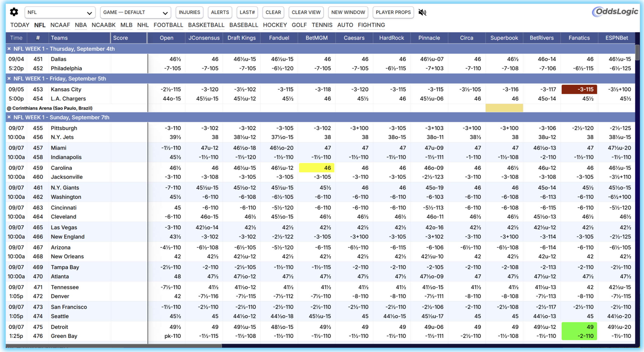
Task: Switch to the BASEBALL tab
Action: coord(244,25)
